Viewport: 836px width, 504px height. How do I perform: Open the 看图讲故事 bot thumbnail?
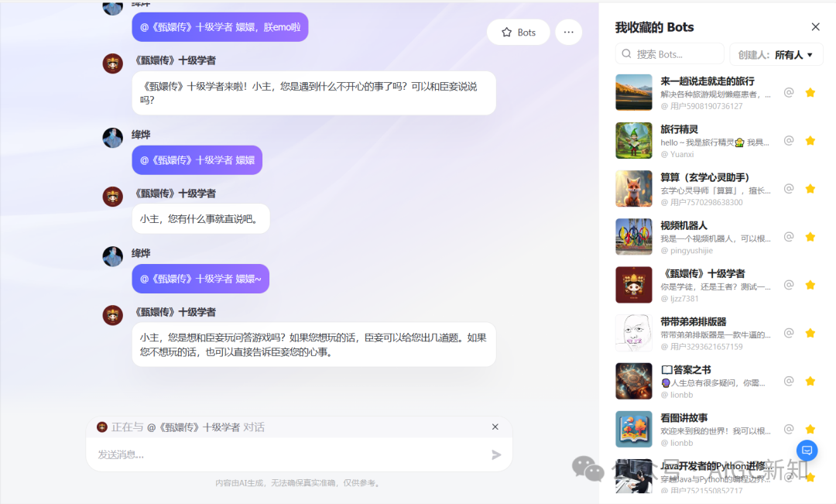(634, 429)
